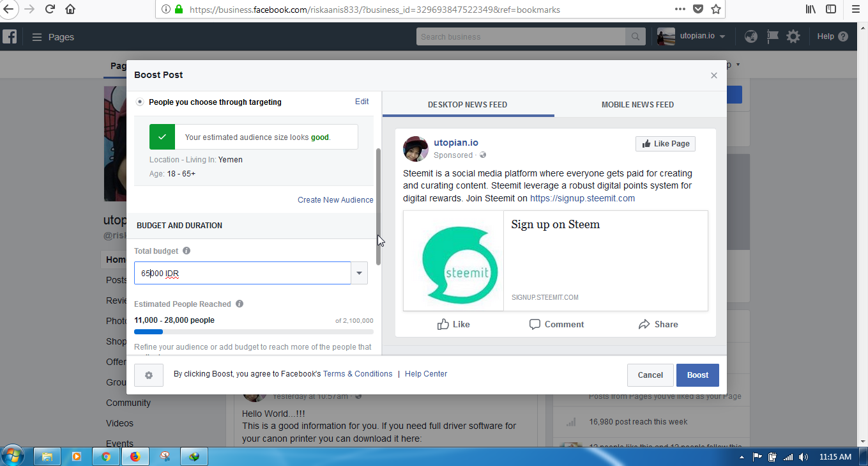The height and width of the screenshot is (466, 868).
Task: Open Videos in the page sidebar
Action: tap(119, 423)
